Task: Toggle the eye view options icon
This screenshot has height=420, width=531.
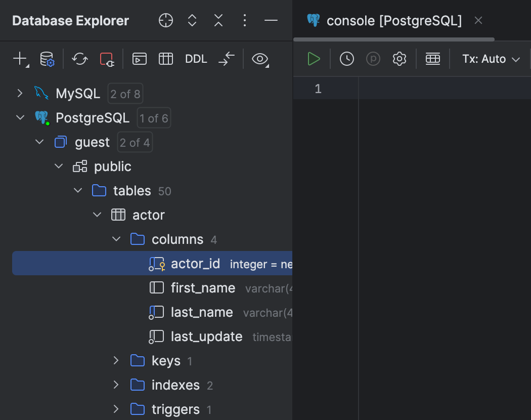Action: (x=260, y=59)
